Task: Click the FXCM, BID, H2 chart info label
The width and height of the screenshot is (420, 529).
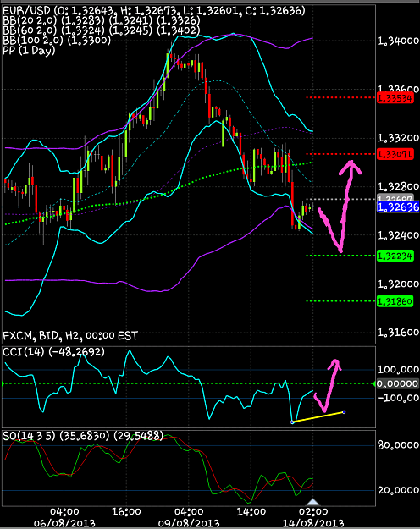Action: [x=70, y=336]
